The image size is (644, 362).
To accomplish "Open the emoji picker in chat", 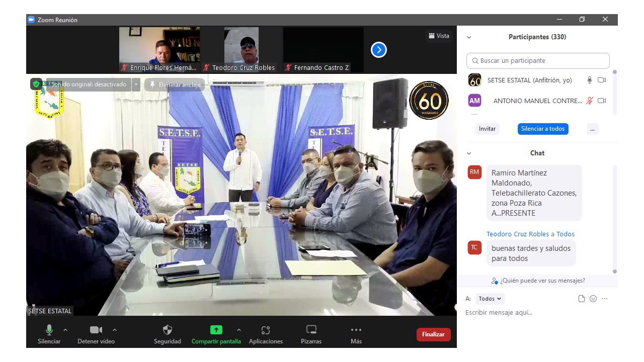I will [x=593, y=299].
